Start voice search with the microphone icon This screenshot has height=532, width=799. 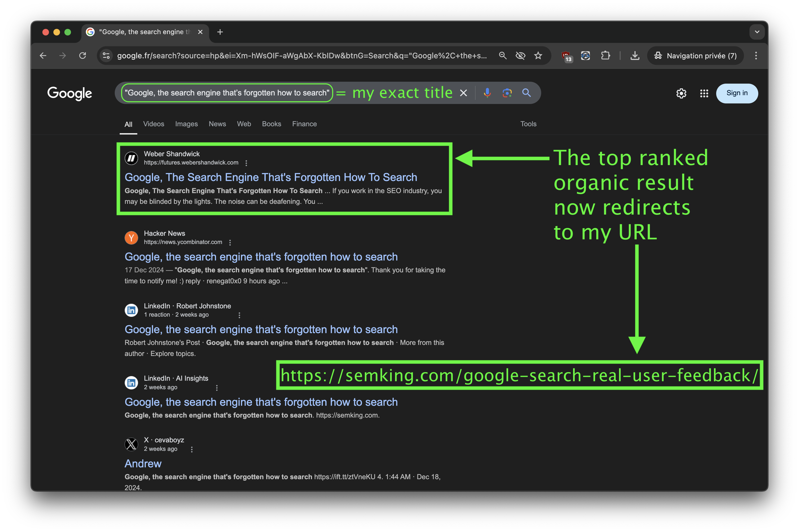coord(487,93)
